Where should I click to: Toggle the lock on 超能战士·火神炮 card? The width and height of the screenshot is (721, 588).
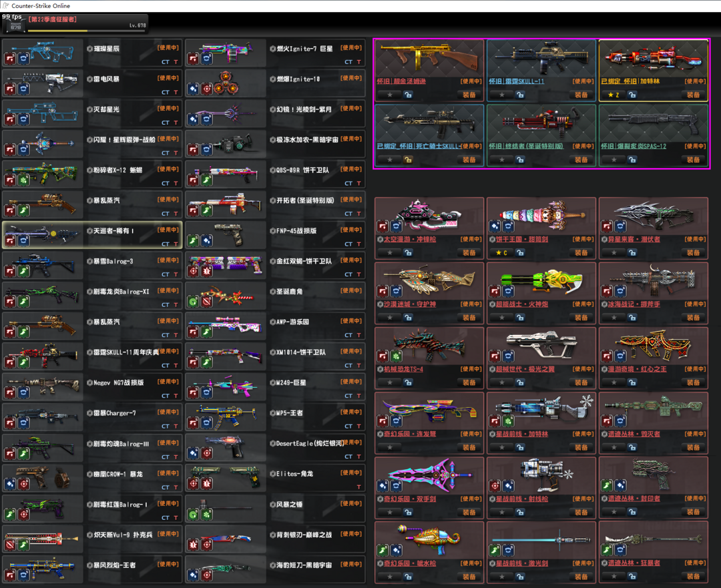[520, 318]
